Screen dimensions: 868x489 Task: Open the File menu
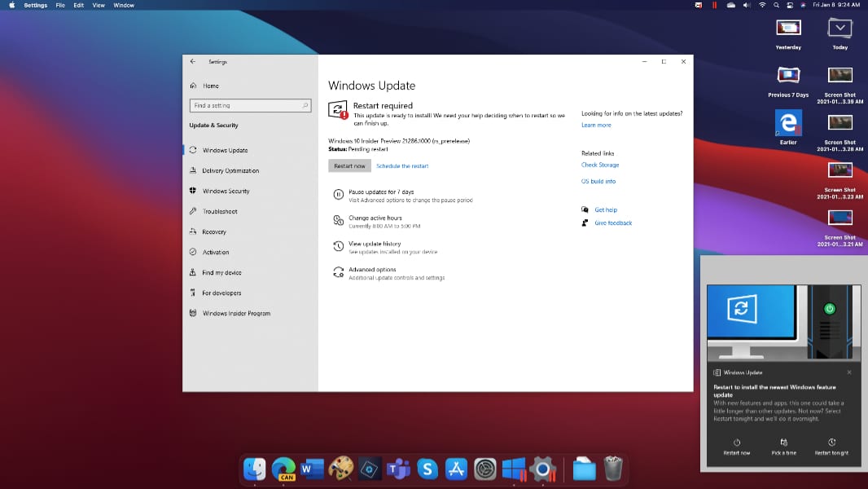point(60,5)
